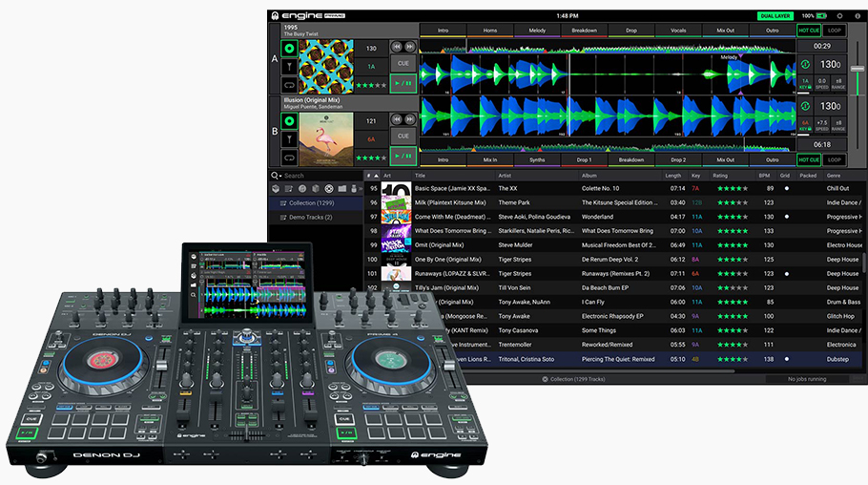
Task: Sort tracks by the BPM column header
Action: (764, 176)
